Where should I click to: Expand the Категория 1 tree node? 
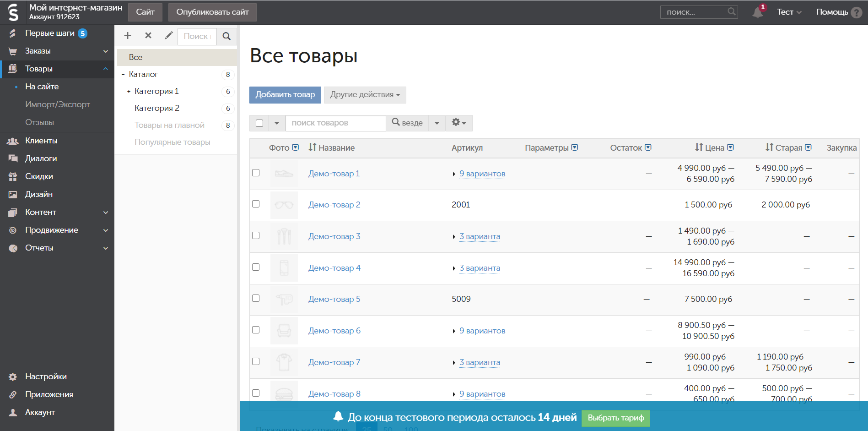[129, 92]
